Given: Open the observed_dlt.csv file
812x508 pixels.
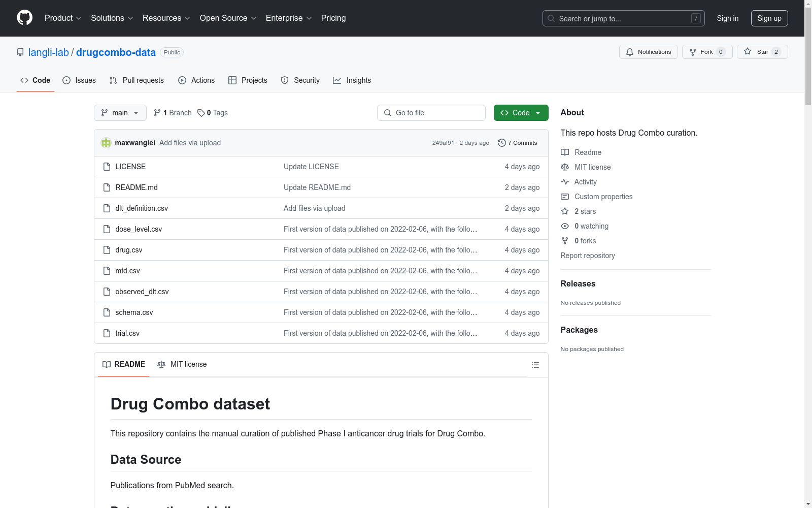Looking at the screenshot, I should pyautogui.click(x=142, y=292).
